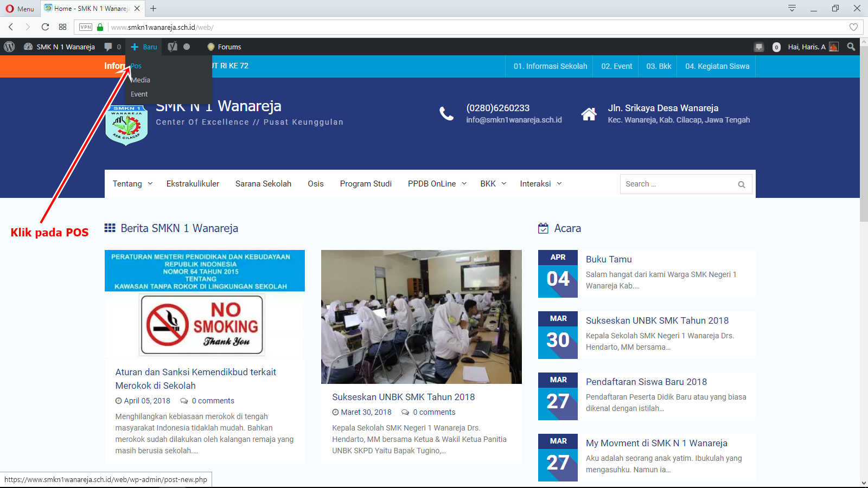Open the notifications icon in admin bar

click(x=759, y=47)
